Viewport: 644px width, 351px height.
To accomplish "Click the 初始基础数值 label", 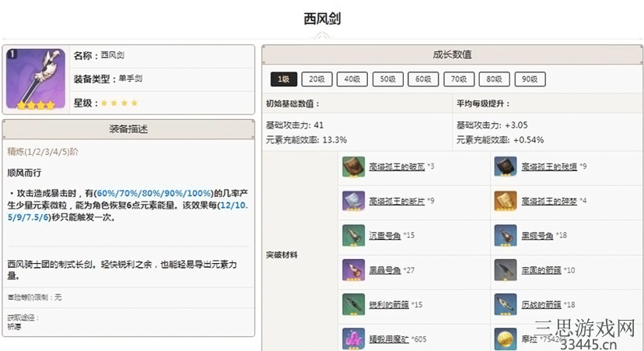I will tap(292, 104).
